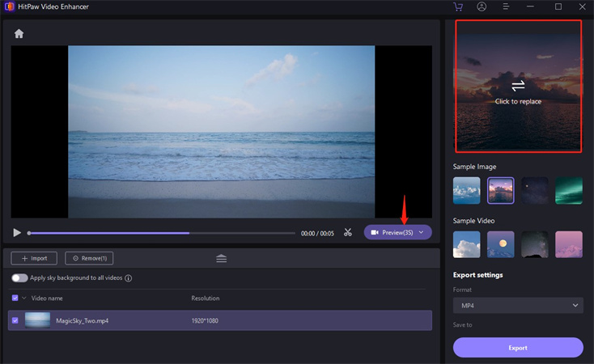Open the shopping cart icon
This screenshot has height=364, width=594.
[x=460, y=6]
